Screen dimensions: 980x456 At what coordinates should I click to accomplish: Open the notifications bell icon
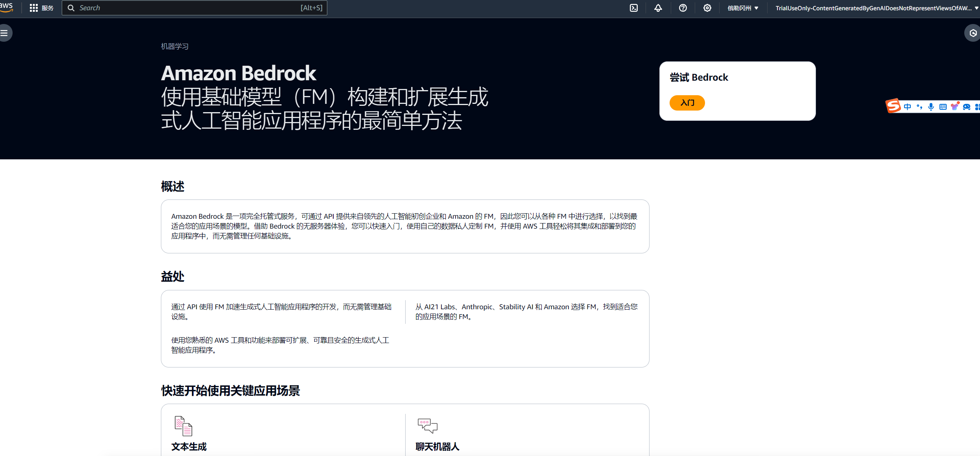(658, 8)
